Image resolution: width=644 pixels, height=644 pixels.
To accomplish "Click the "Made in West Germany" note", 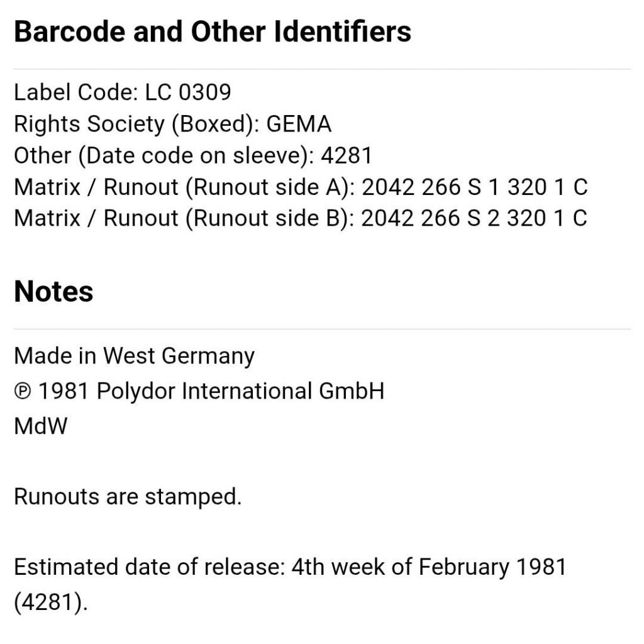I will [134, 356].
